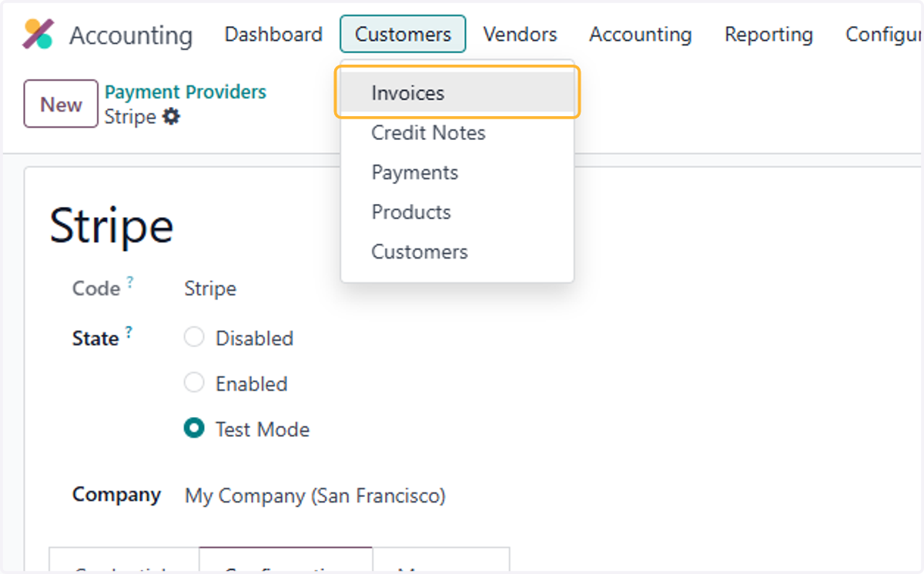The height and width of the screenshot is (574, 924).
Task: Click the Company field label
Action: click(x=116, y=494)
